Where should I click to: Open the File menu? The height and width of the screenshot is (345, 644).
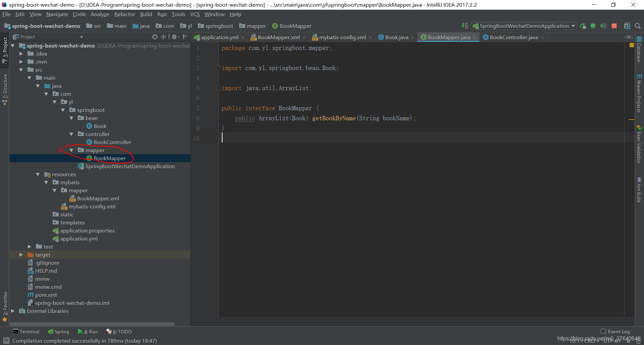[6, 14]
